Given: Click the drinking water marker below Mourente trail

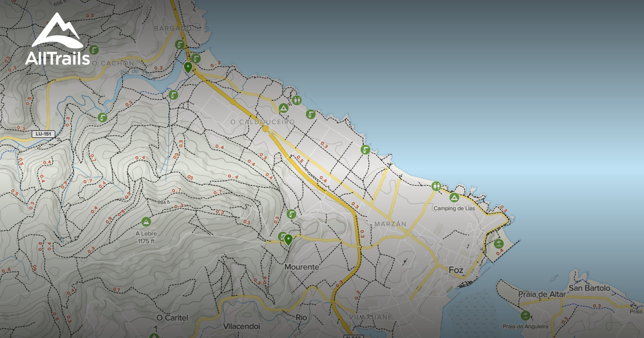Looking at the screenshot, I should pyautogui.click(x=282, y=236).
